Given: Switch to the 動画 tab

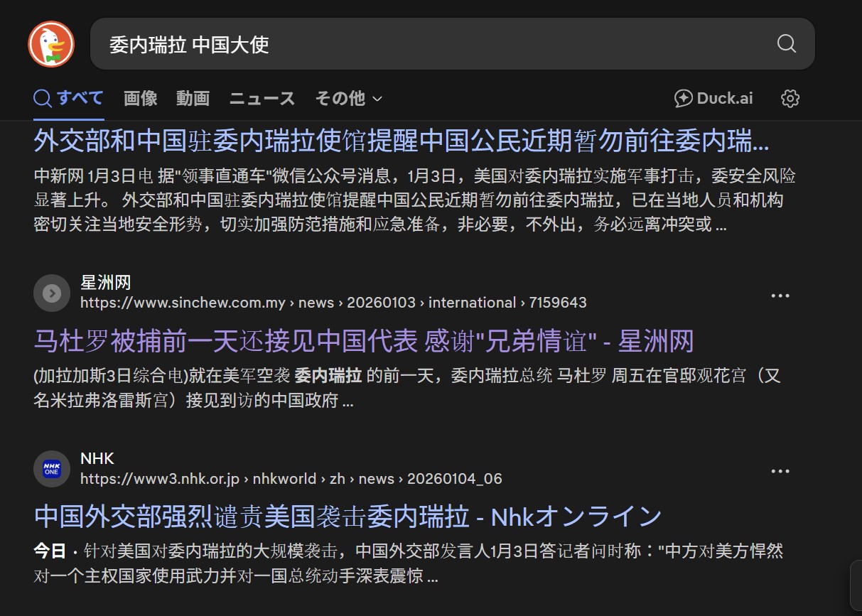Looking at the screenshot, I should pyautogui.click(x=193, y=99).
